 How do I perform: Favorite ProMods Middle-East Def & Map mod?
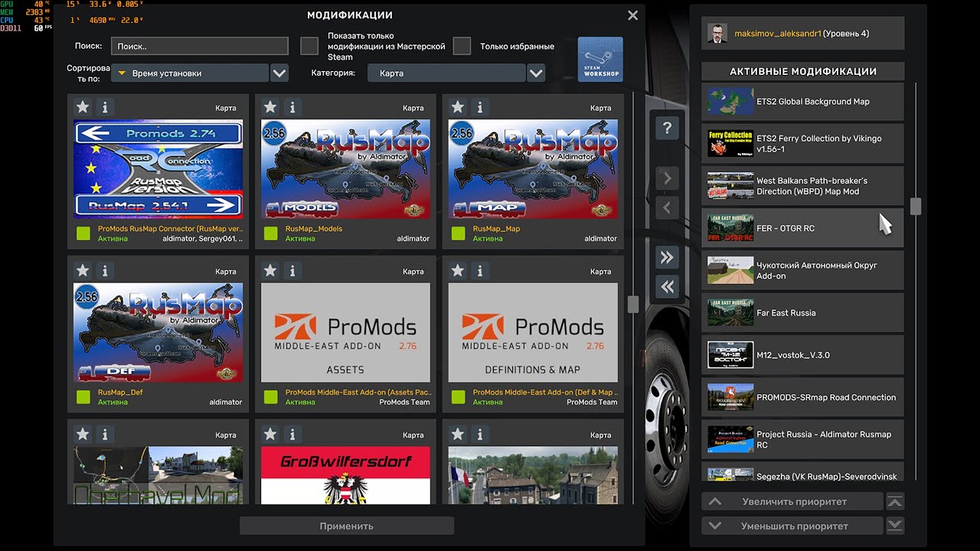click(458, 271)
